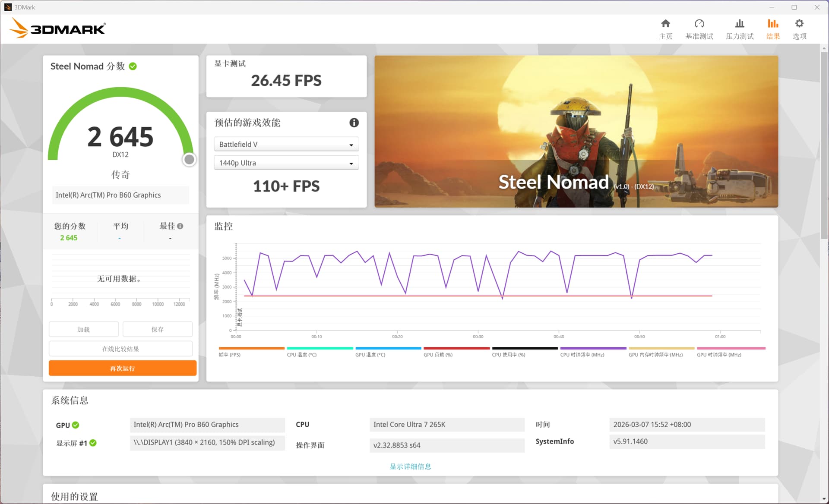Toggle the 帧率 (FPS) chart legend
The image size is (829, 504).
pos(229,355)
